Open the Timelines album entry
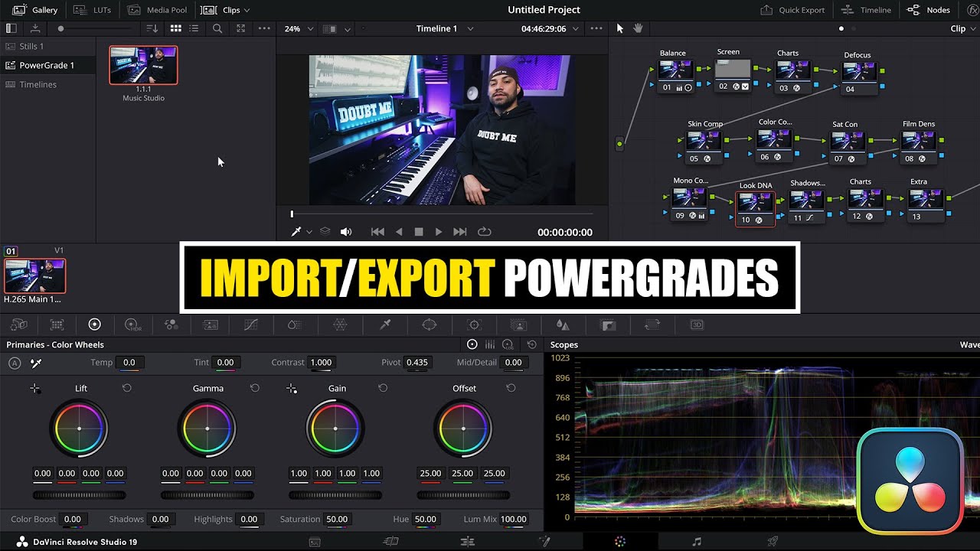Image resolution: width=980 pixels, height=551 pixels. pyautogui.click(x=47, y=84)
